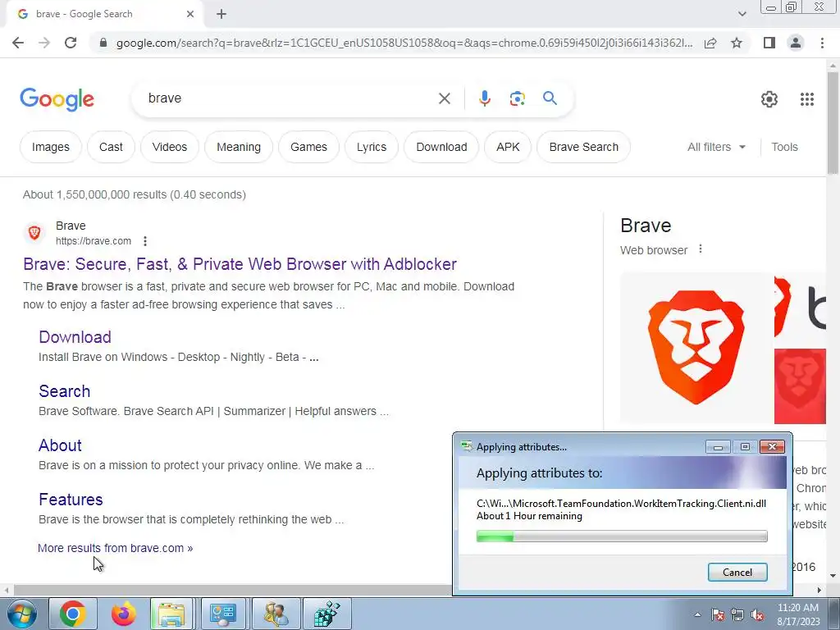Image resolution: width=840 pixels, height=630 pixels.
Task: Open the Download sitelink
Action: click(x=75, y=337)
